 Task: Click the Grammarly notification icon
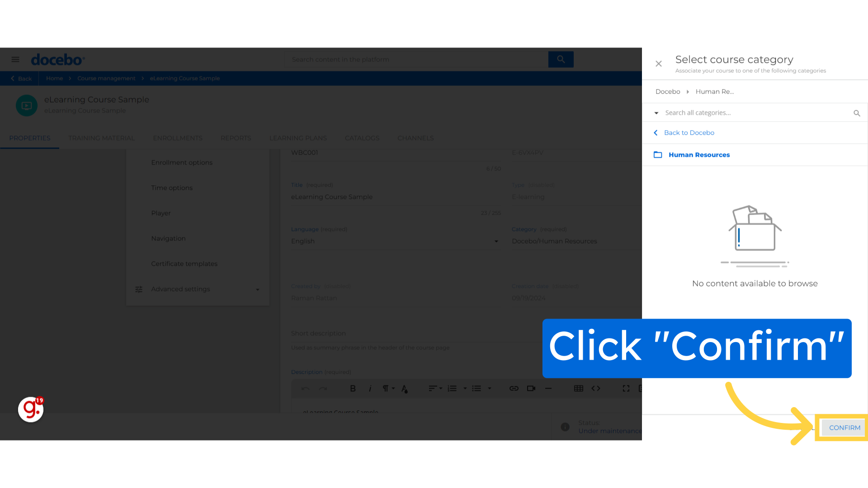tap(30, 409)
